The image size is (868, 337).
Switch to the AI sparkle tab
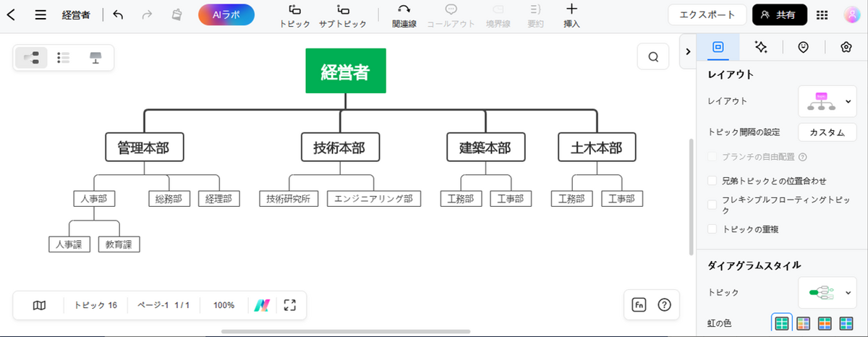(760, 47)
